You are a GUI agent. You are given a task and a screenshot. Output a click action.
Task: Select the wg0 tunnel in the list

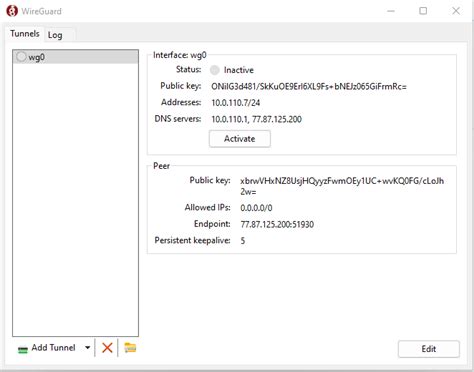point(75,57)
